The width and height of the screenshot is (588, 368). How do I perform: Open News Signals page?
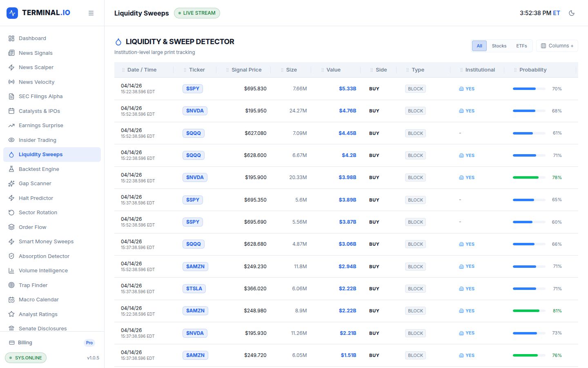point(52,53)
